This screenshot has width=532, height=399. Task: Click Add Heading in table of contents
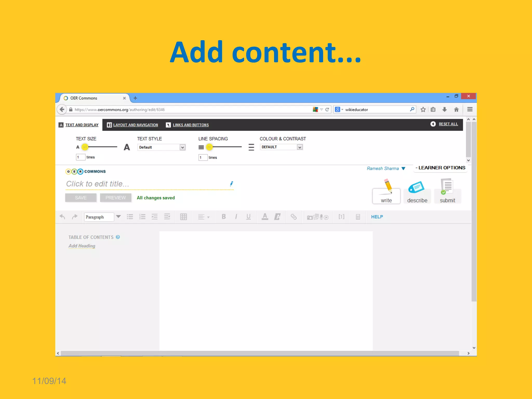tap(82, 246)
